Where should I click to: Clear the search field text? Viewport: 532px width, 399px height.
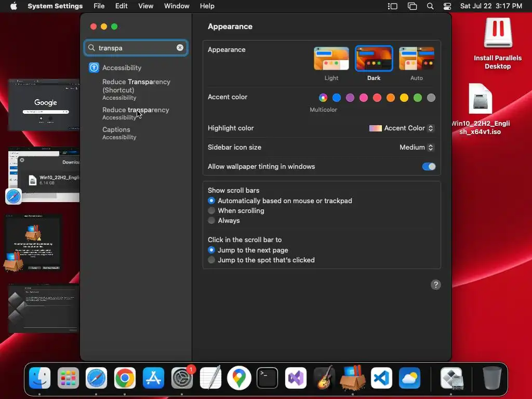[180, 48]
